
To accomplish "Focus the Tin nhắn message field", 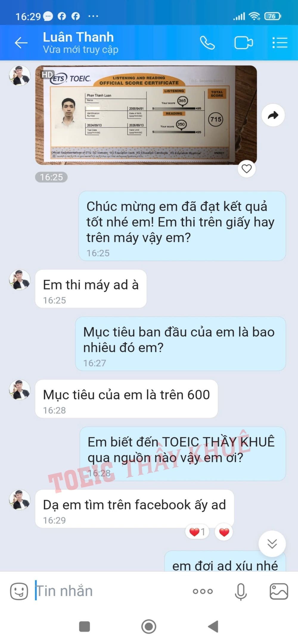I will (x=110, y=591).
